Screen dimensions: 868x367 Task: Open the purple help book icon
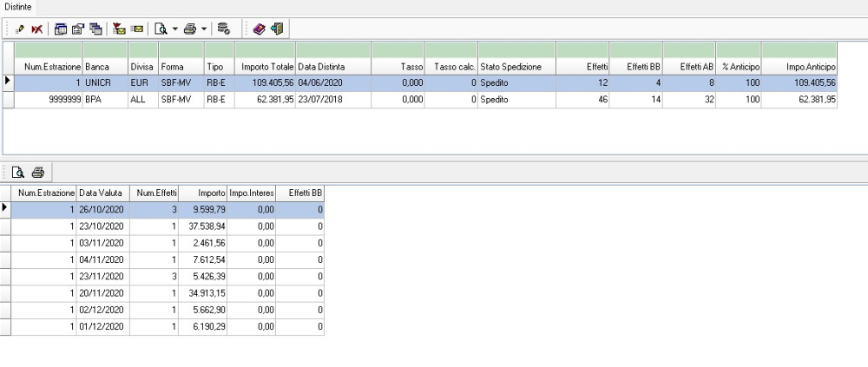pos(260,29)
